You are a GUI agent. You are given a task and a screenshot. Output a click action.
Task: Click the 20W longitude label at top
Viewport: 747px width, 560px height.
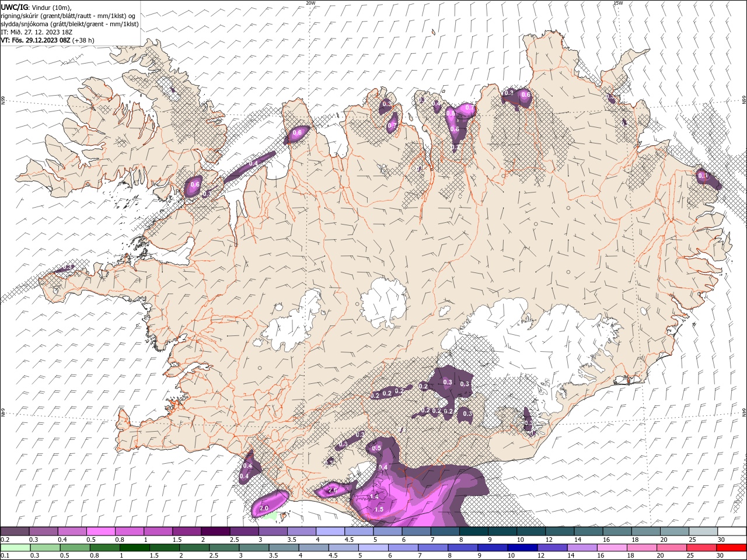point(310,3)
